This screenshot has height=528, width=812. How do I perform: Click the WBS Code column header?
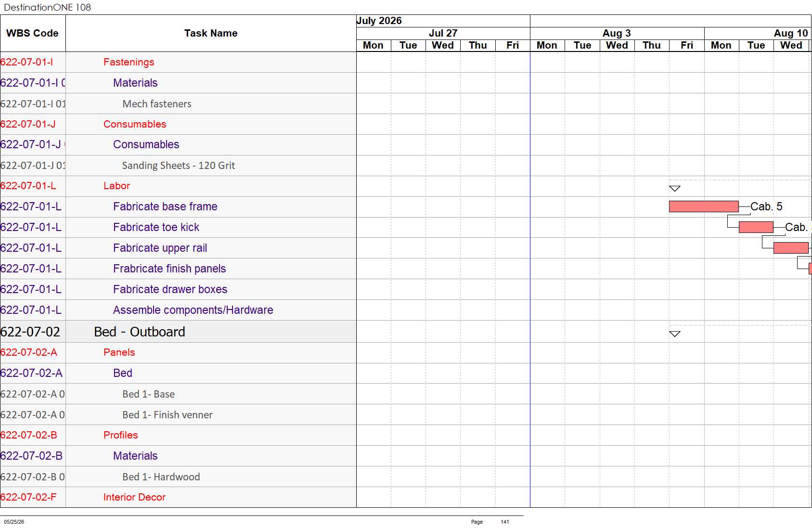click(32, 33)
